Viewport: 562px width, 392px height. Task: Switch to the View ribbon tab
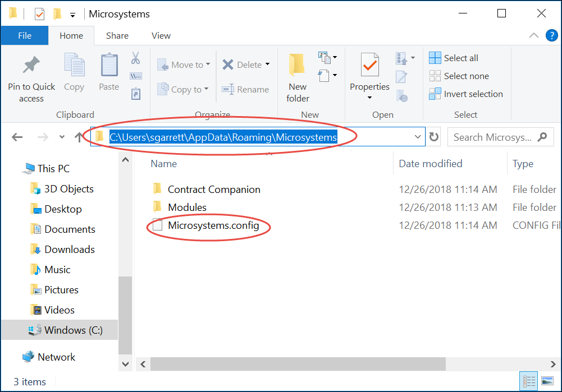click(161, 35)
